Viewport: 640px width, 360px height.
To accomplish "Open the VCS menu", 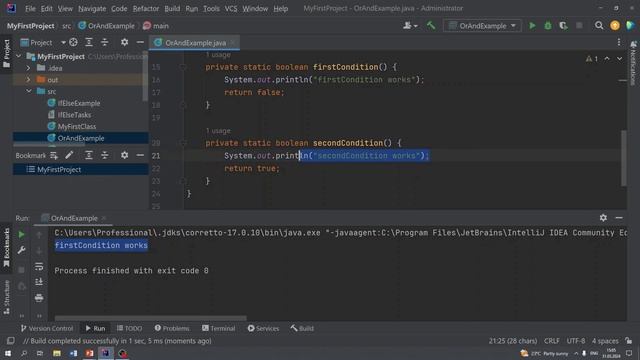I will pyautogui.click(x=231, y=8).
